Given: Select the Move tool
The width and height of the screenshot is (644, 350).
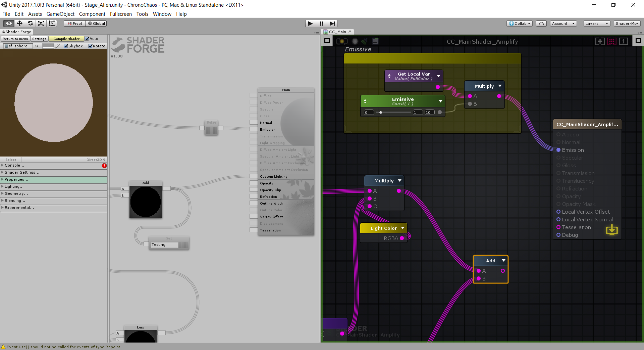Looking at the screenshot, I should (19, 23).
